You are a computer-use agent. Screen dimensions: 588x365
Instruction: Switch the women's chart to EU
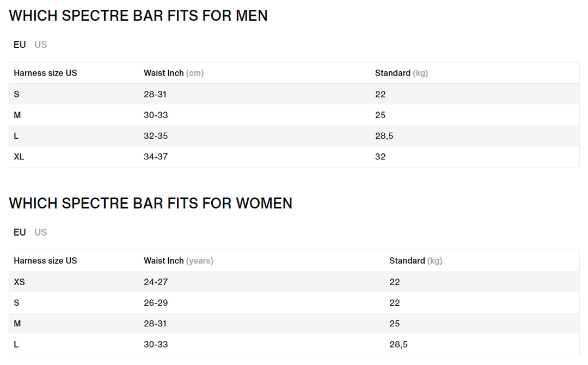coord(20,232)
